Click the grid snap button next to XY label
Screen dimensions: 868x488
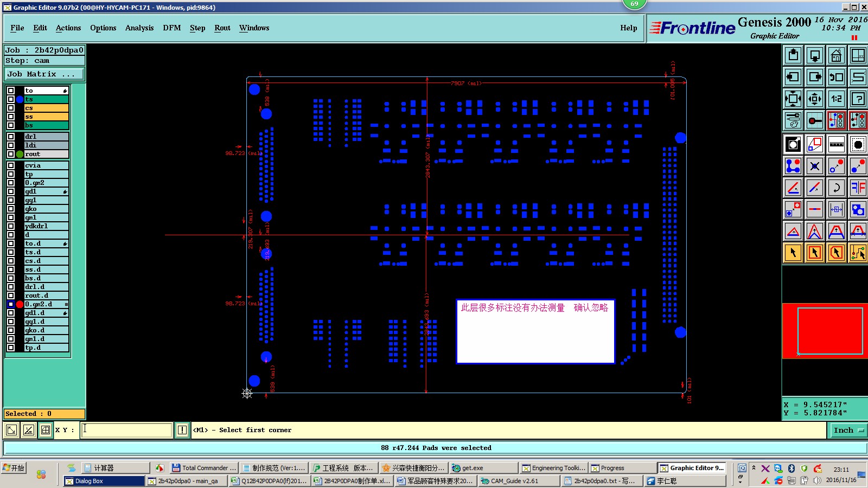46,430
